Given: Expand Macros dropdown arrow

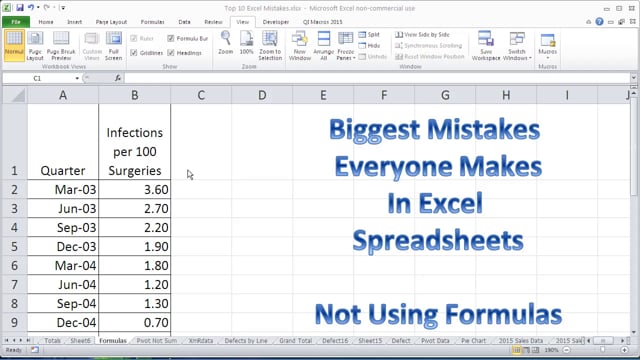Looking at the screenshot, I should tap(548, 58).
